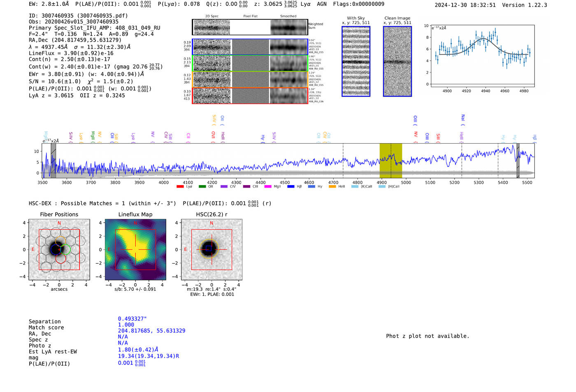This screenshot has height=392, width=576.
Task: Open the Clean Image cutout
Action: click(397, 61)
